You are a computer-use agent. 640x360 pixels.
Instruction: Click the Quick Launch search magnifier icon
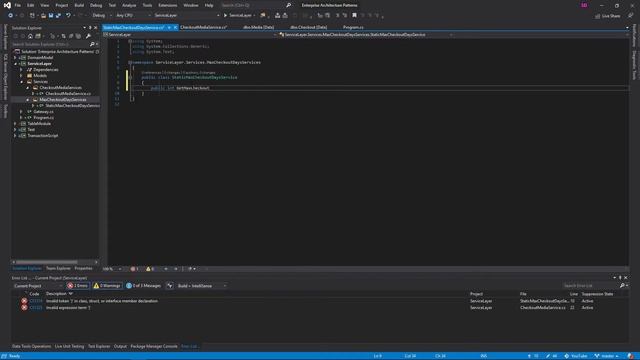point(289,5)
